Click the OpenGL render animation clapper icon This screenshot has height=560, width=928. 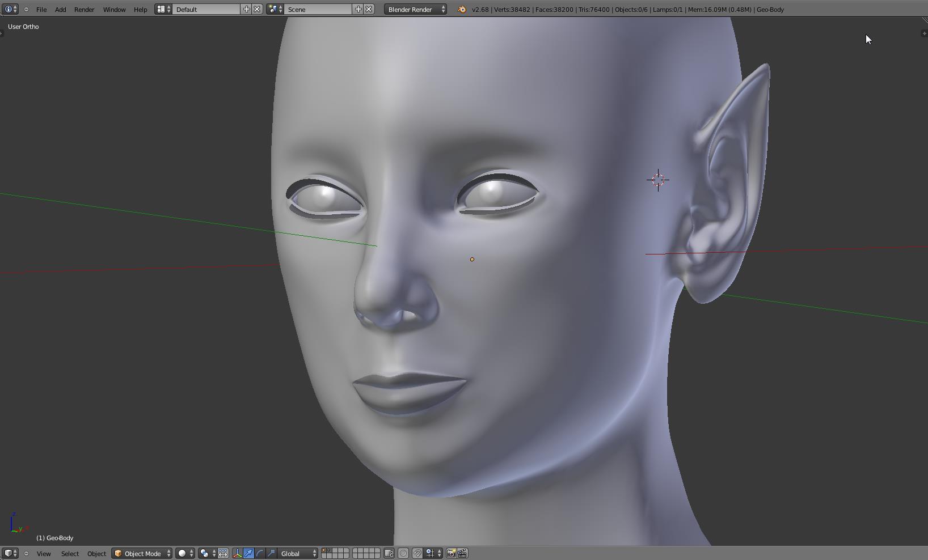[462, 553]
